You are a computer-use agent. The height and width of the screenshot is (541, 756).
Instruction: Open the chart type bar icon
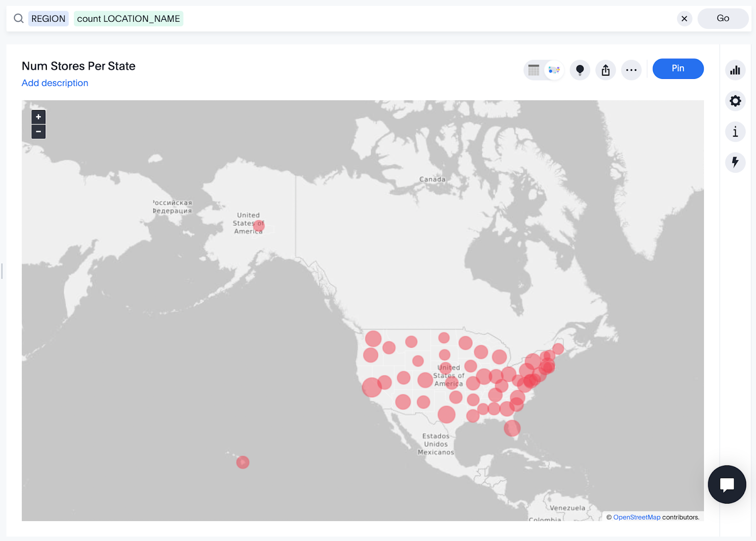tap(735, 70)
